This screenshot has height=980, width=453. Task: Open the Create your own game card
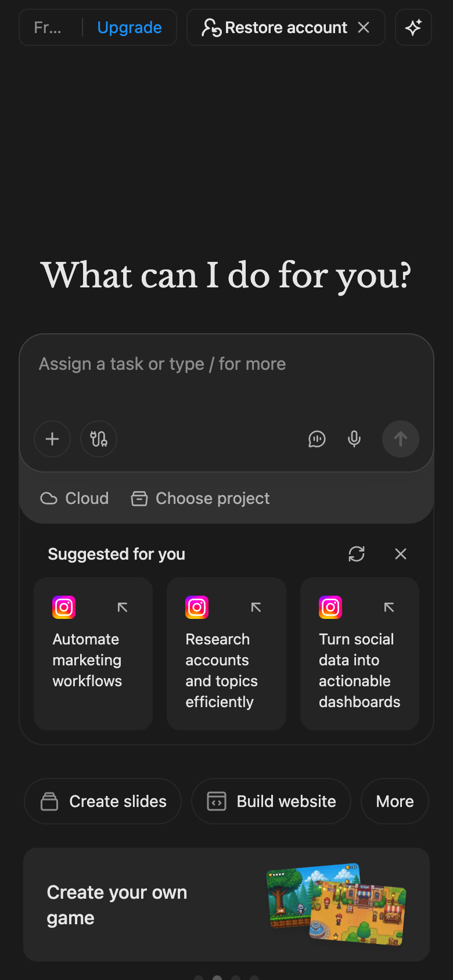[227, 905]
